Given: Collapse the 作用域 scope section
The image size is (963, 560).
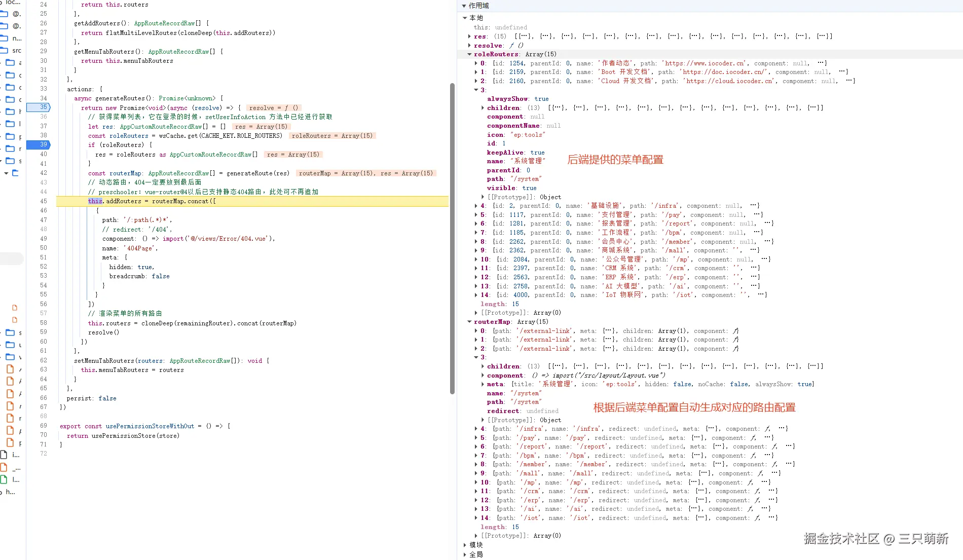Looking at the screenshot, I should (x=464, y=6).
